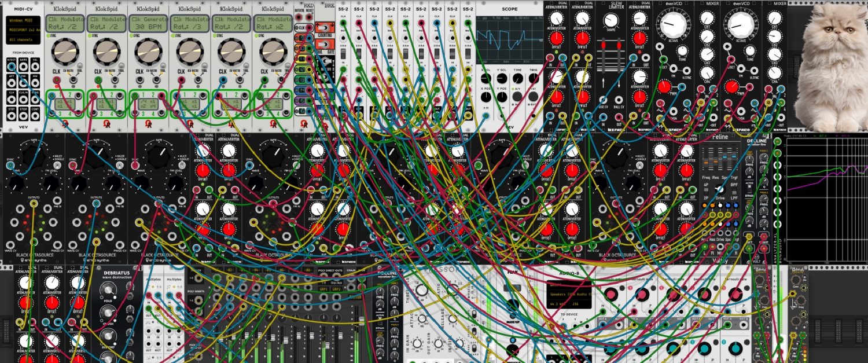
Task: Click the H.SYNC jack on the right evenVCO
Action: [x=754, y=71]
